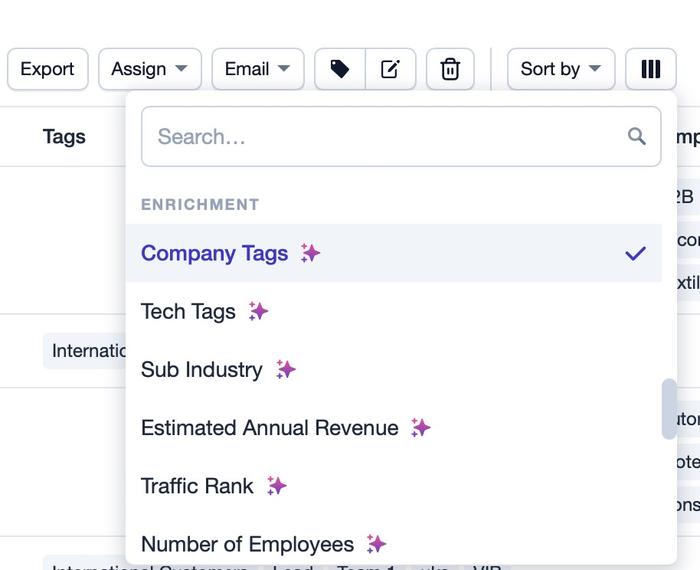The height and width of the screenshot is (570, 700).
Task: Click the trash delete icon
Action: 450,69
